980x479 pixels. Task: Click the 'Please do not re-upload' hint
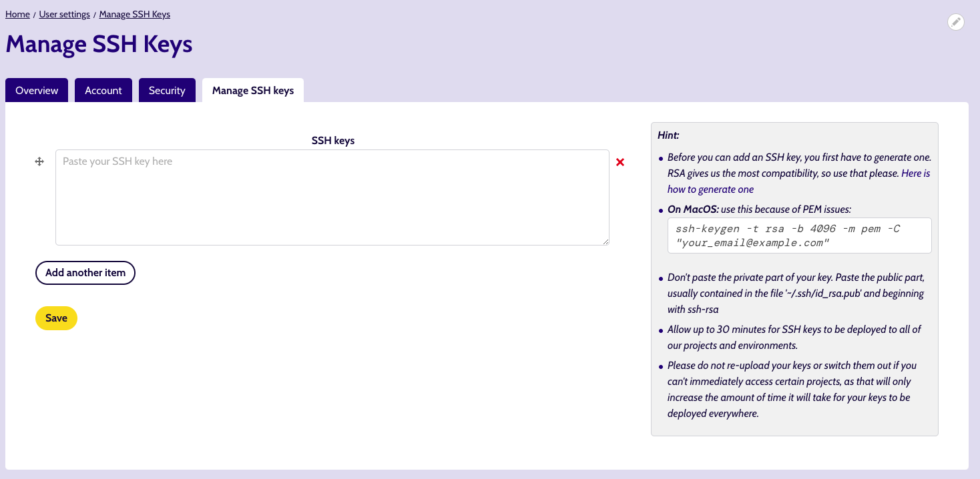tap(792, 390)
